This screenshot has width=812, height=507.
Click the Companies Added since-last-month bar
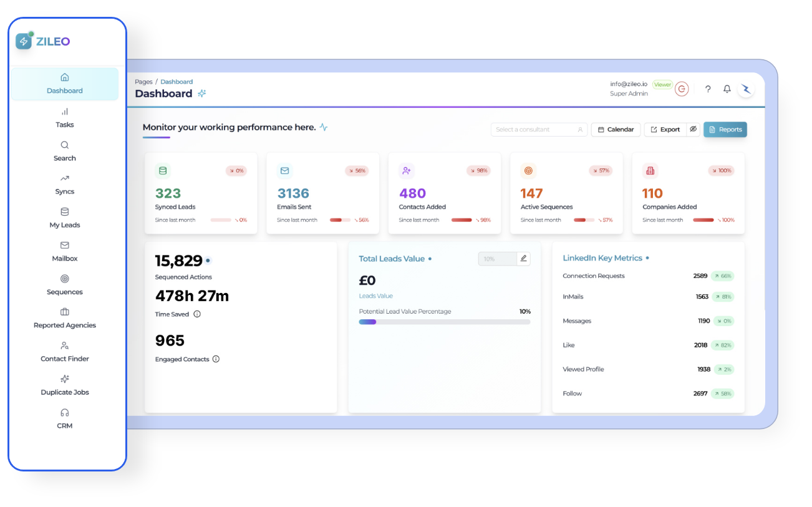pos(703,220)
